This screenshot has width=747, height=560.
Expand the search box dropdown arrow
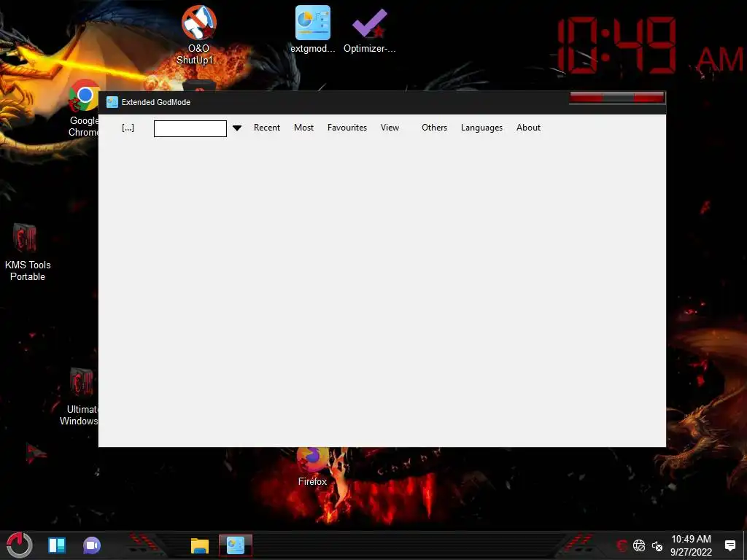click(x=237, y=128)
